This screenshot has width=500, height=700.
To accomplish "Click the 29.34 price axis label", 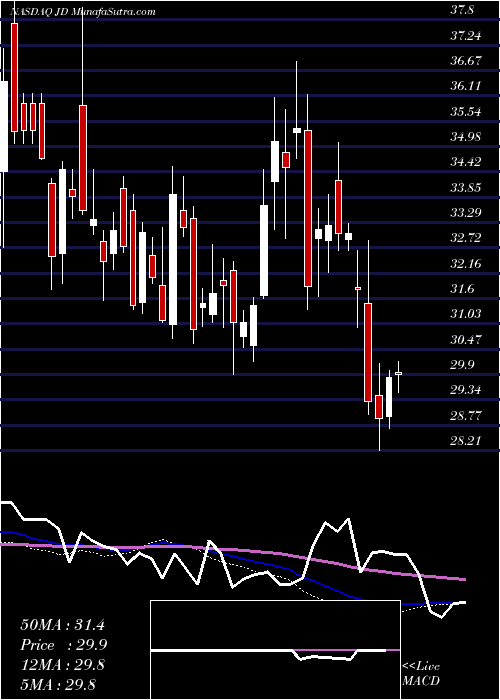I will point(466,390).
